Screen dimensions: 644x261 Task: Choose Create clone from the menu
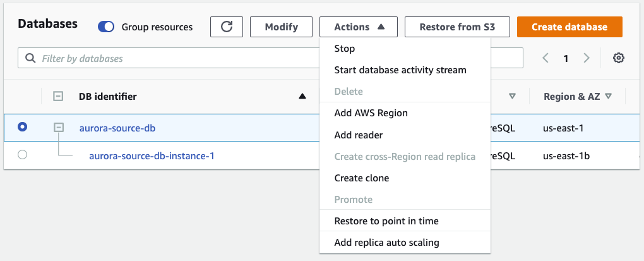(x=362, y=178)
